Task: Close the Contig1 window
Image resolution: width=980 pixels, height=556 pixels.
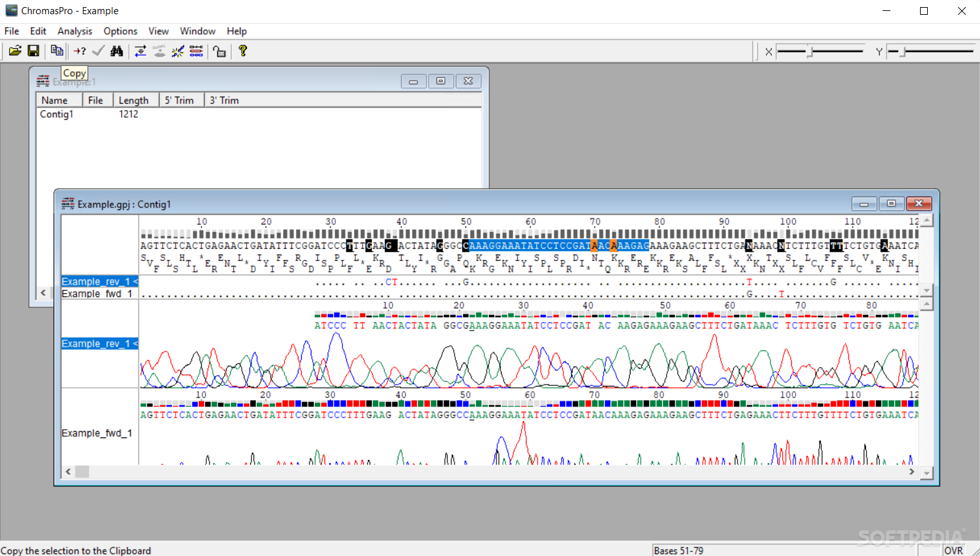Action: (x=919, y=204)
